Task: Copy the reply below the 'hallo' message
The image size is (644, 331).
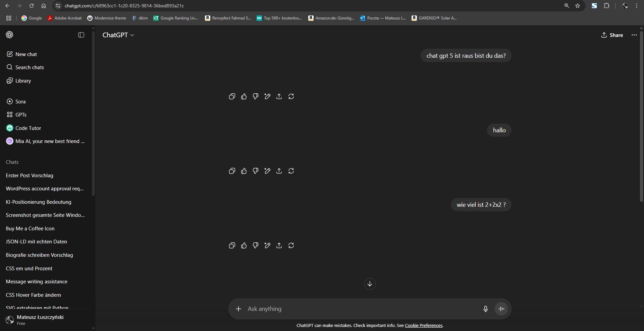Action: pyautogui.click(x=232, y=171)
